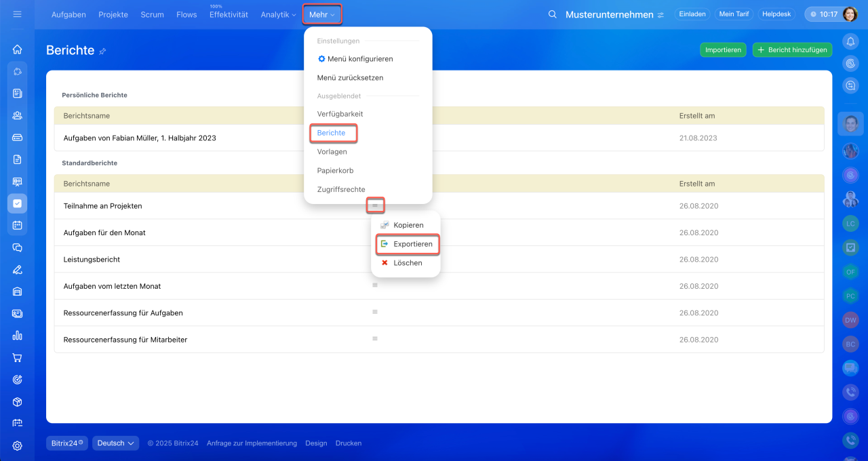Screen dimensions: 868x461
Task: Click the Erstellt am header in Standardberichte
Action: click(697, 184)
